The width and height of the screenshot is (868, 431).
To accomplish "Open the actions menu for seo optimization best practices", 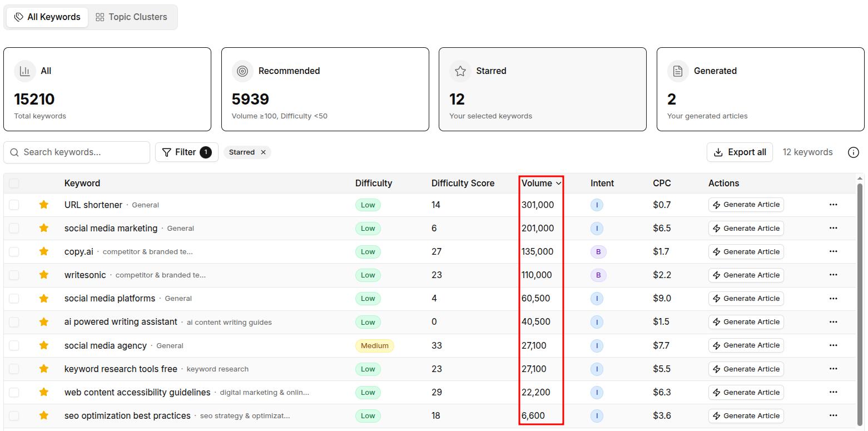I will pos(833,415).
